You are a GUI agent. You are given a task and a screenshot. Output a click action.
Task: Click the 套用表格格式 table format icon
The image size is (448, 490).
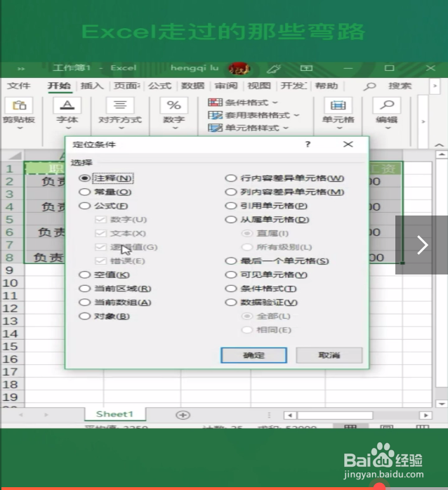[x=215, y=115]
